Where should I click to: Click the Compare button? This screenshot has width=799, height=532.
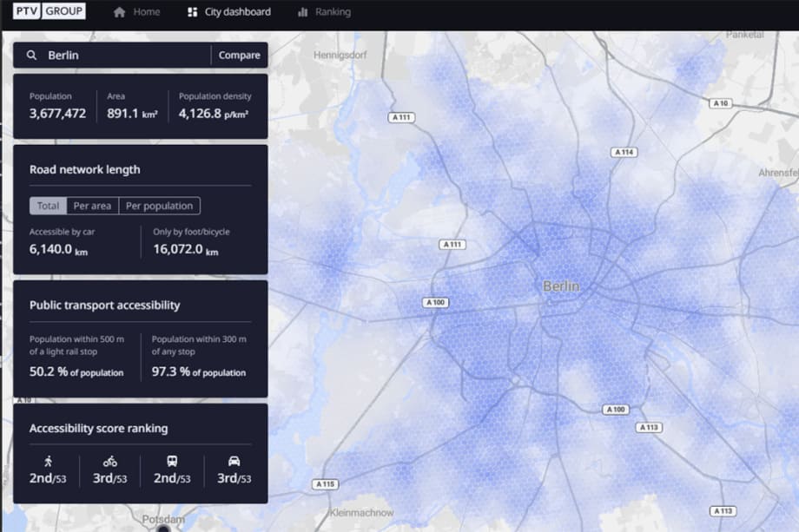238,55
